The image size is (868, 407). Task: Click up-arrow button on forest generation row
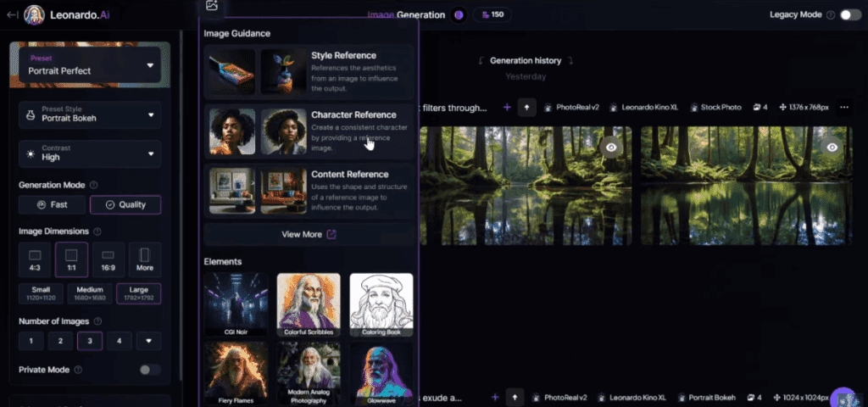click(x=527, y=108)
